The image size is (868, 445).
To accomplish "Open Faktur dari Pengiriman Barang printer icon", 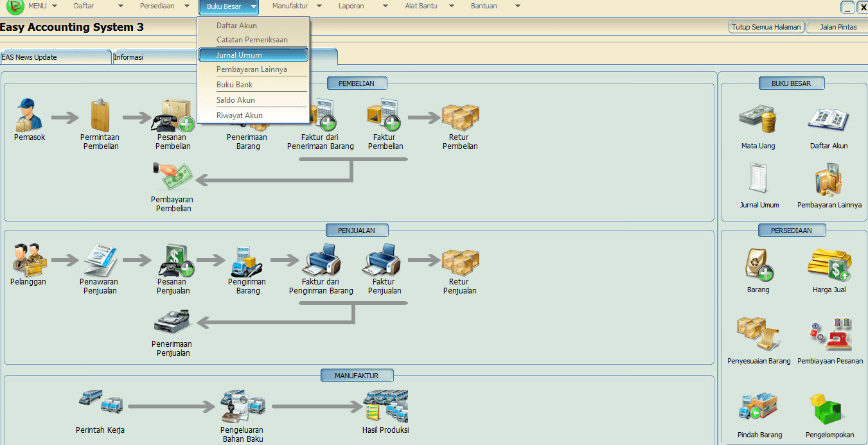I will point(321,259).
